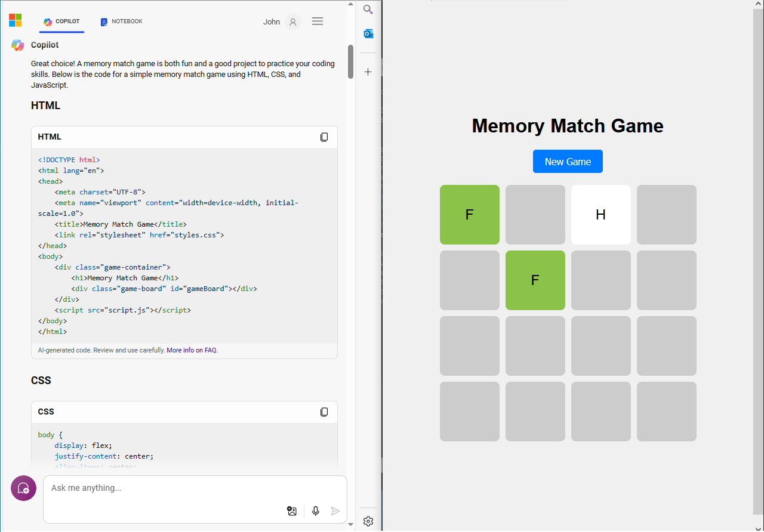Image resolution: width=764 pixels, height=532 pixels.
Task: Click the chat panel scrollbar thumb
Action: tap(350, 61)
